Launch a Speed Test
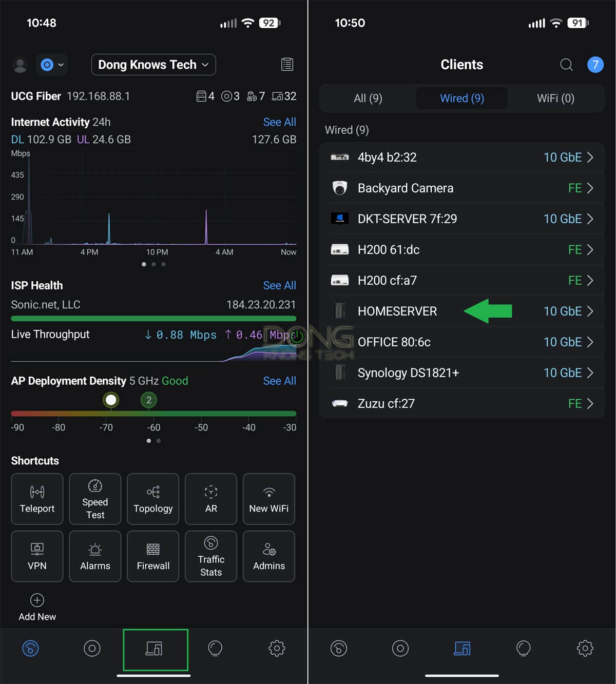The width and height of the screenshot is (616, 684). pyautogui.click(x=95, y=498)
